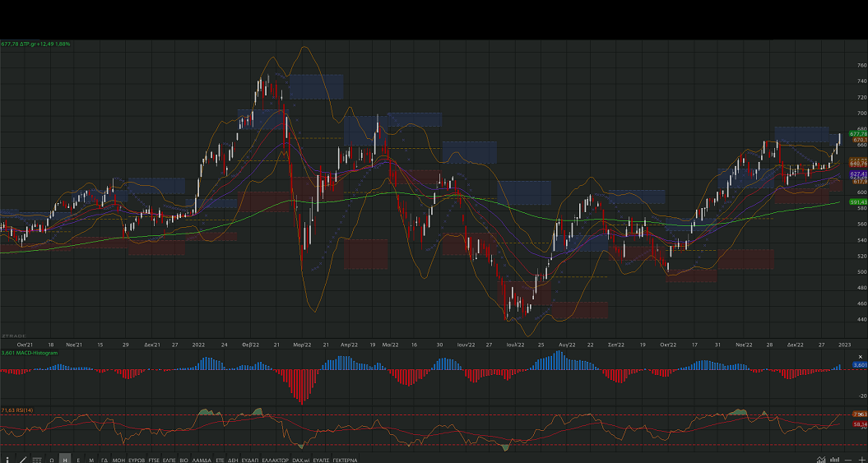Viewport: 868px width, 463px height.
Task: Open the RSI(14) indicator label
Action: (x=20, y=409)
